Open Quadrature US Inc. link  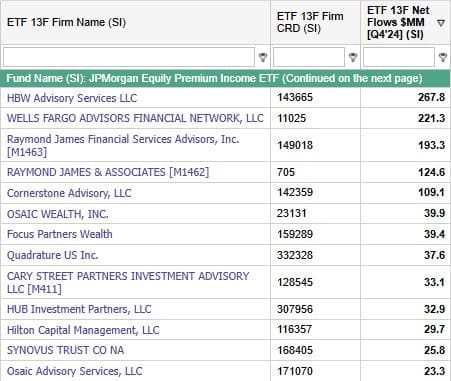pos(53,255)
